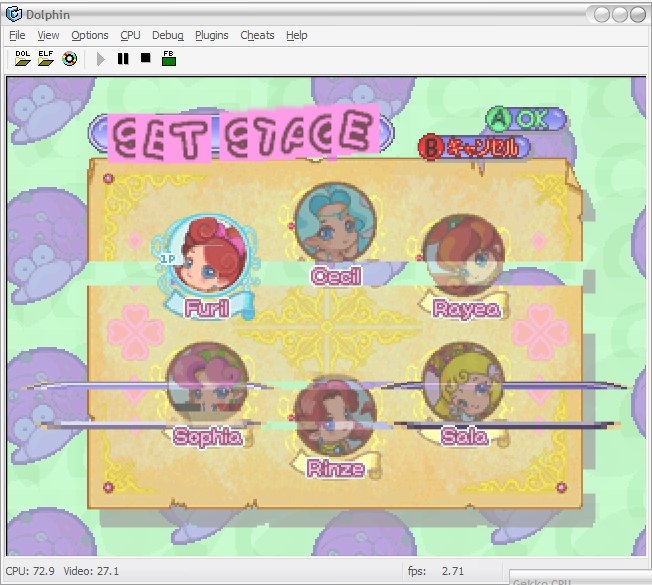Click the Play emulation button
652x585 pixels.
100,59
